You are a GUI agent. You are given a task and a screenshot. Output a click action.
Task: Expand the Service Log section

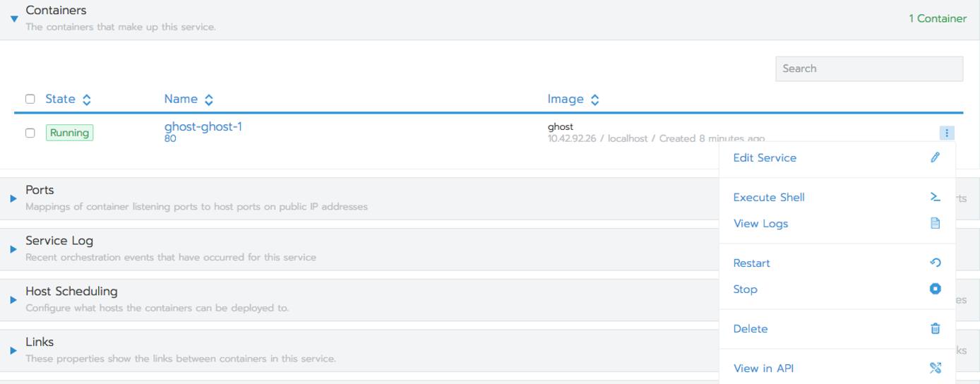click(13, 249)
